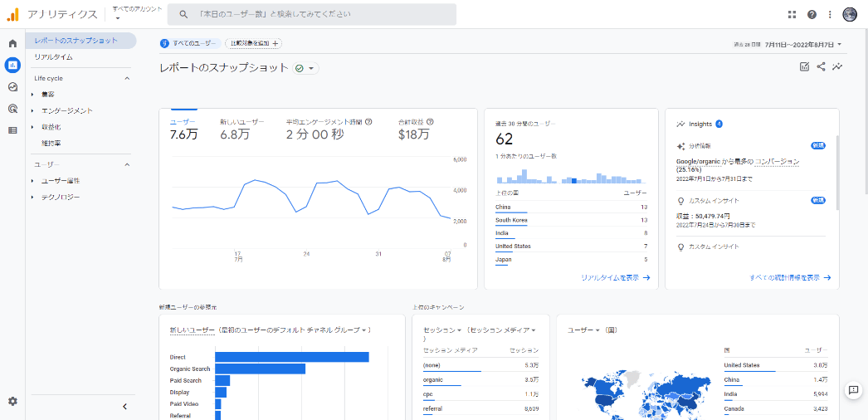
Task: Click the Japan row in realtime countries
Action: coord(571,260)
